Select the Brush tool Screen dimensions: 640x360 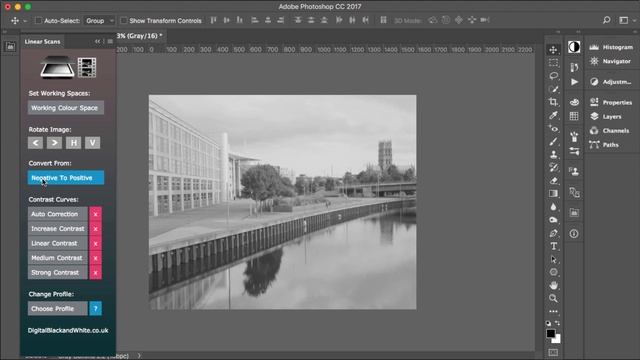click(553, 142)
